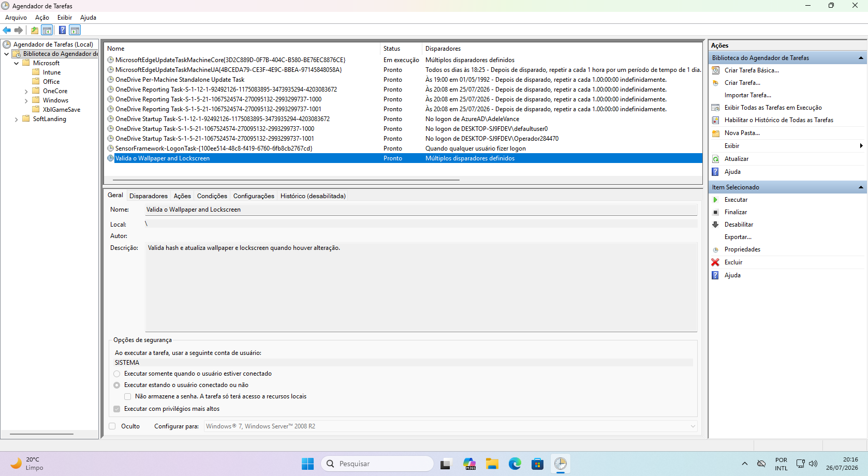Collapse the Biblioteca do Agendador tree node

coord(6,54)
